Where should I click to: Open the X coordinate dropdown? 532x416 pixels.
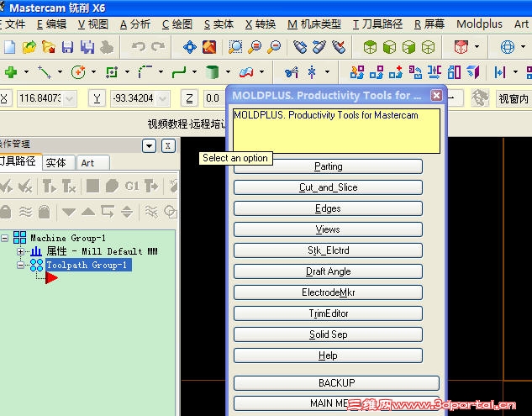(x=70, y=98)
